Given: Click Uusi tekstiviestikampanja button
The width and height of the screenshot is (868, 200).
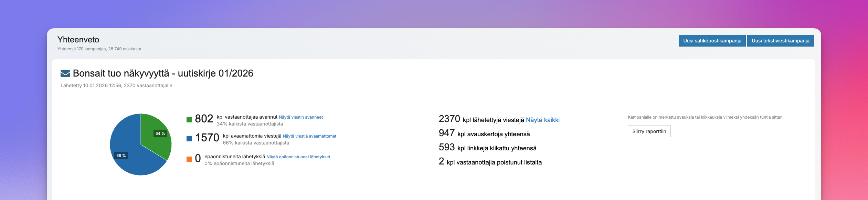Looking at the screenshot, I should point(780,41).
